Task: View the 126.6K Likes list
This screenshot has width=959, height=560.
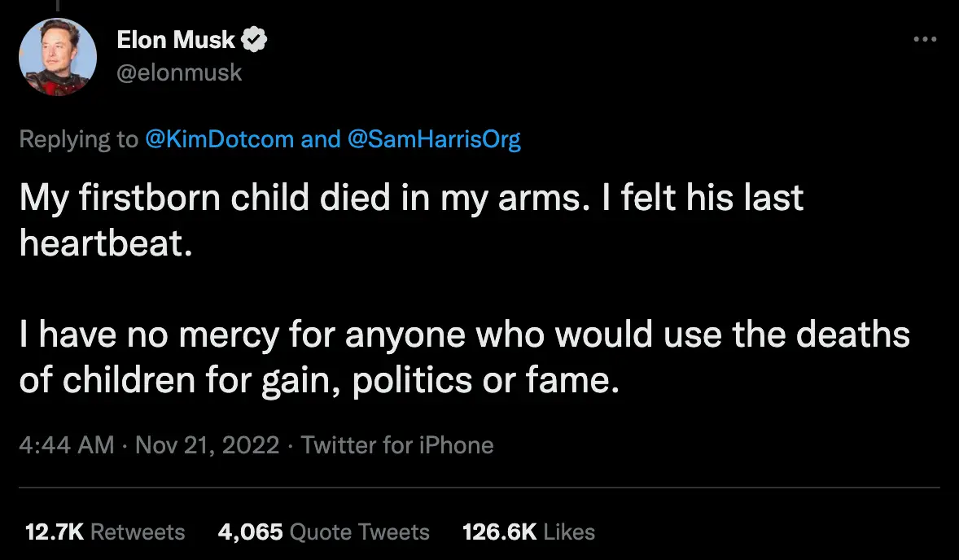Action: pos(528,532)
